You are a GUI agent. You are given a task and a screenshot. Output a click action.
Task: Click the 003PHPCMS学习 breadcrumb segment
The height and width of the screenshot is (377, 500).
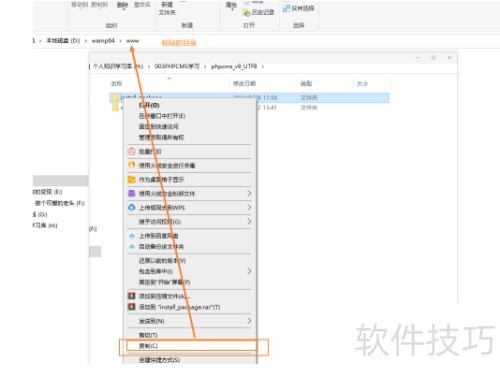coord(177,66)
